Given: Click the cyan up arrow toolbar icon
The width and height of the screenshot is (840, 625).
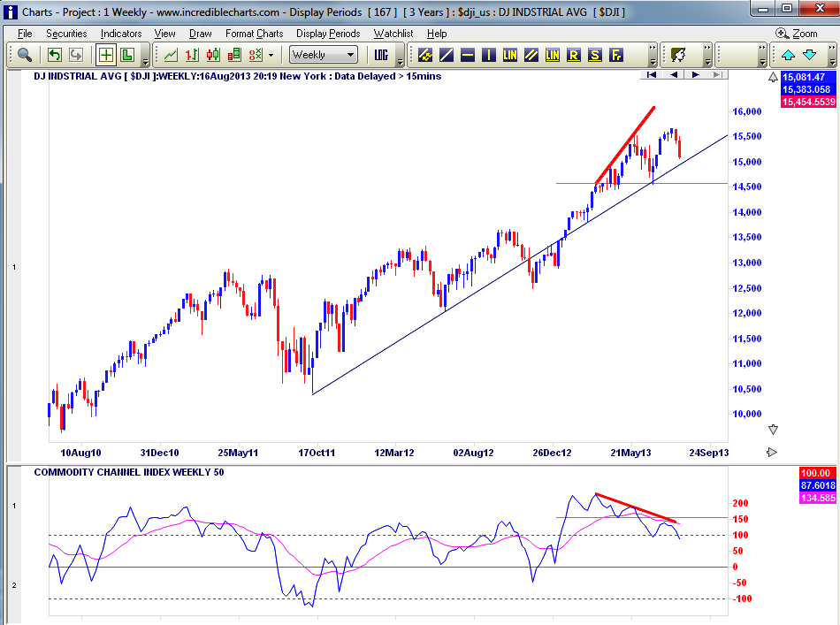Looking at the screenshot, I should pyautogui.click(x=788, y=55).
